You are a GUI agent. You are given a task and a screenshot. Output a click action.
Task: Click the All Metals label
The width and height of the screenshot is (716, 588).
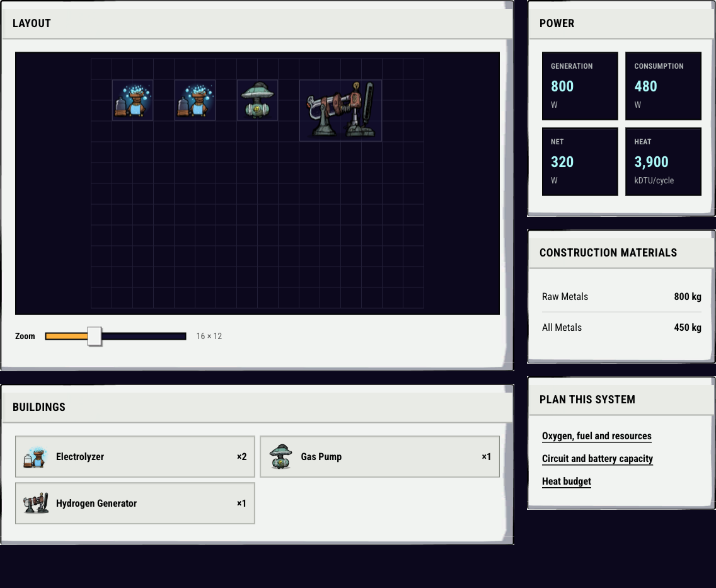tap(562, 328)
